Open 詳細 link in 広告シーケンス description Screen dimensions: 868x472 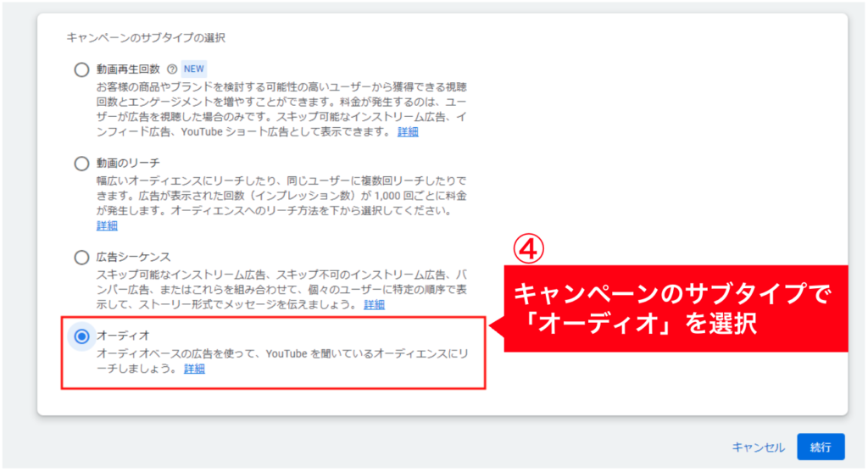374,305
